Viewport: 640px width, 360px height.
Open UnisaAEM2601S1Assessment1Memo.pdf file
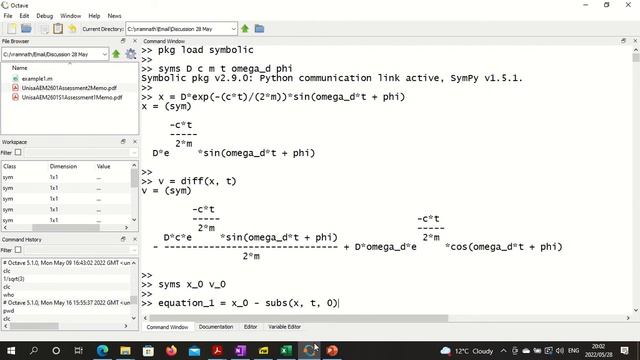pos(72,97)
